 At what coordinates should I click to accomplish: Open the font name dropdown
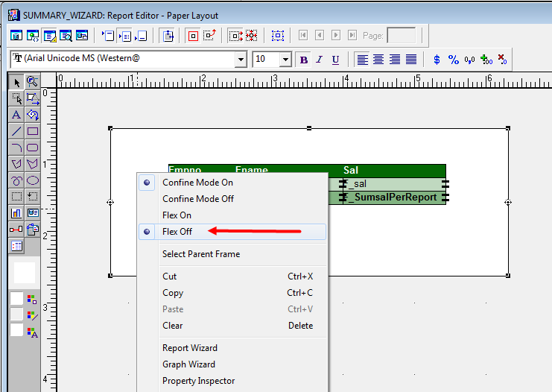pyautogui.click(x=241, y=60)
